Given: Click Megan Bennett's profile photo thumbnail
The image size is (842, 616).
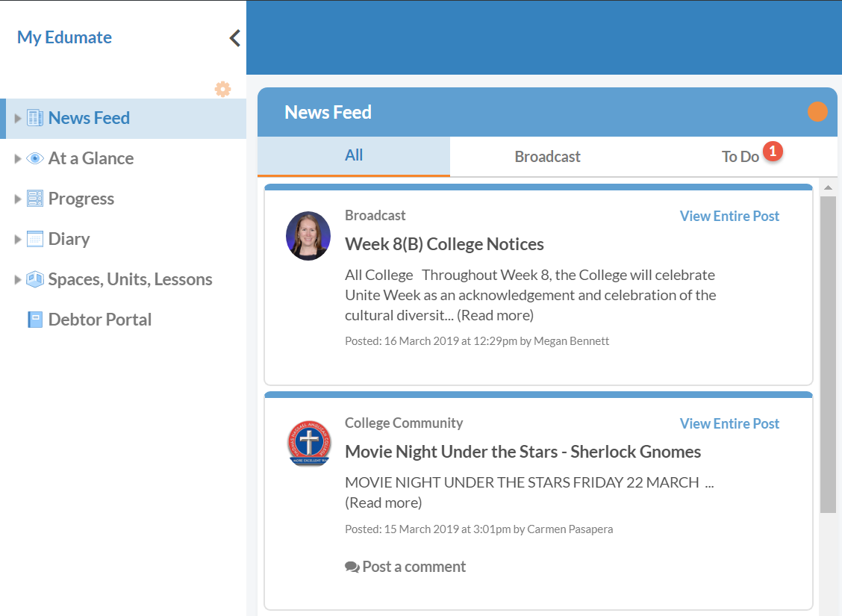Looking at the screenshot, I should [x=308, y=236].
